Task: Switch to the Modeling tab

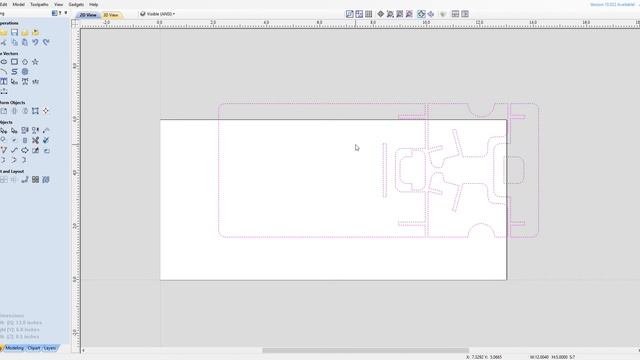Action: coord(14,348)
